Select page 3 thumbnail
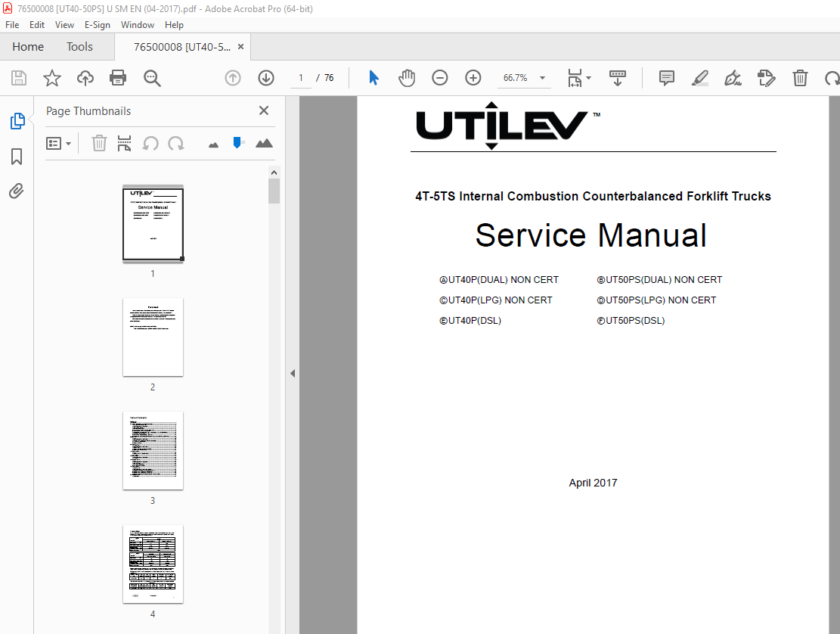Screen dimensions: 840x634 [153, 451]
